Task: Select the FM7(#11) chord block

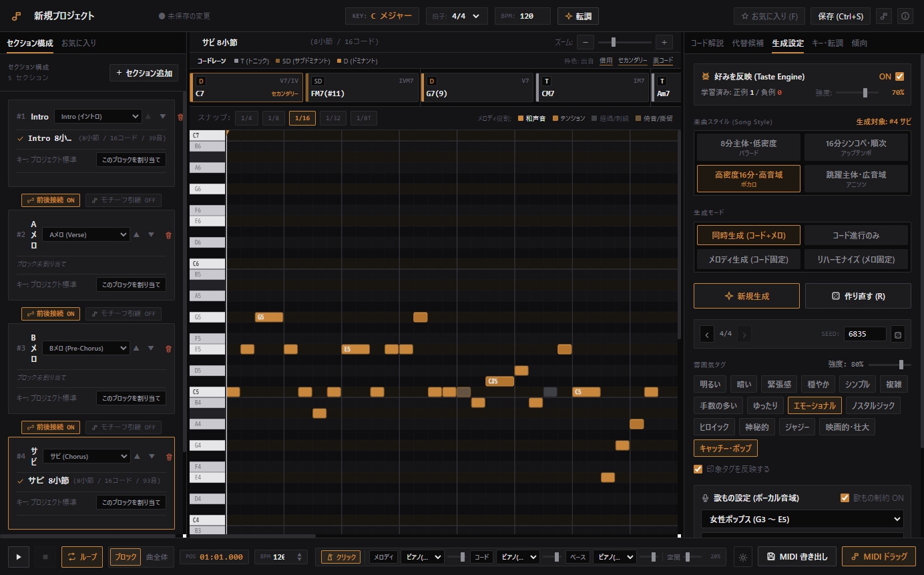Action: [363, 87]
